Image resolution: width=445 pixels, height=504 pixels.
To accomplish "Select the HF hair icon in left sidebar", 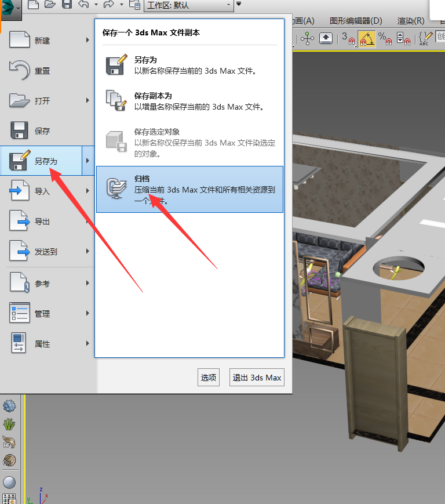I will 9,443.
